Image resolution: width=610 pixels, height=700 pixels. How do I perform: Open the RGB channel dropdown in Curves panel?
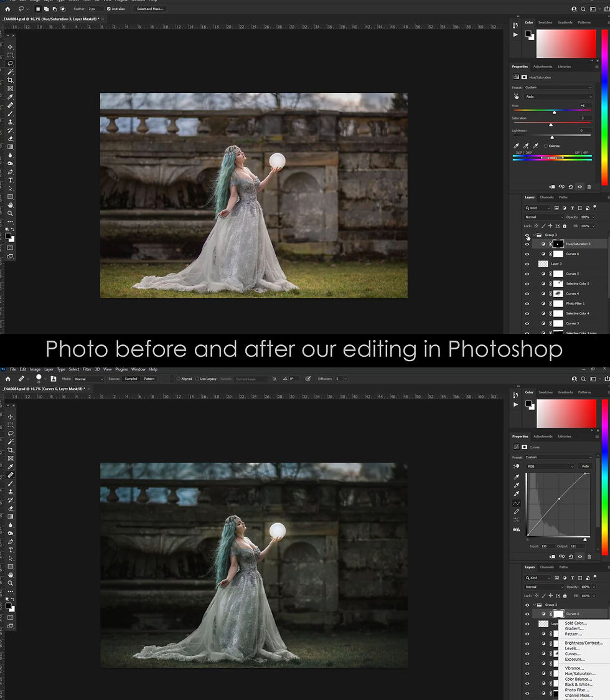[x=550, y=466]
